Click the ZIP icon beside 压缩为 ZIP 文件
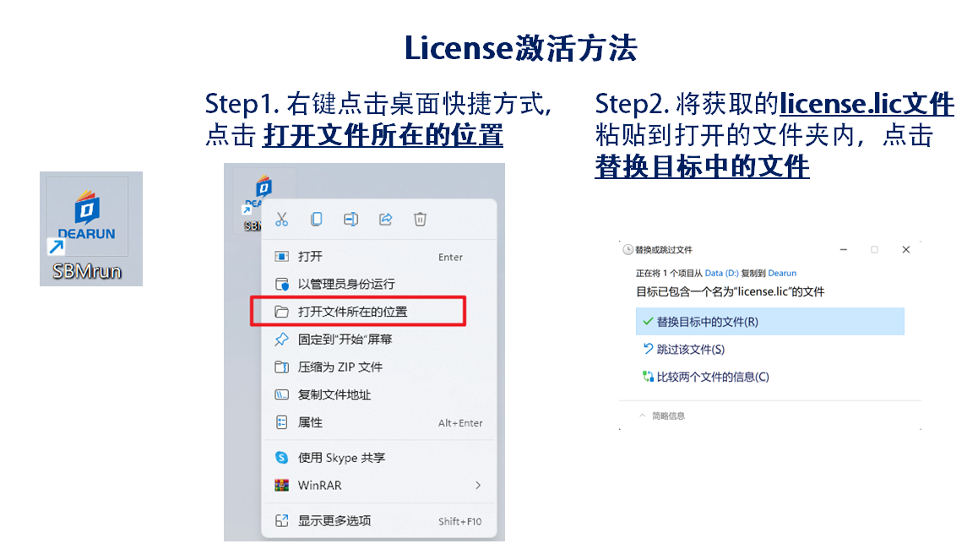The width and height of the screenshot is (978, 560). pos(282,367)
